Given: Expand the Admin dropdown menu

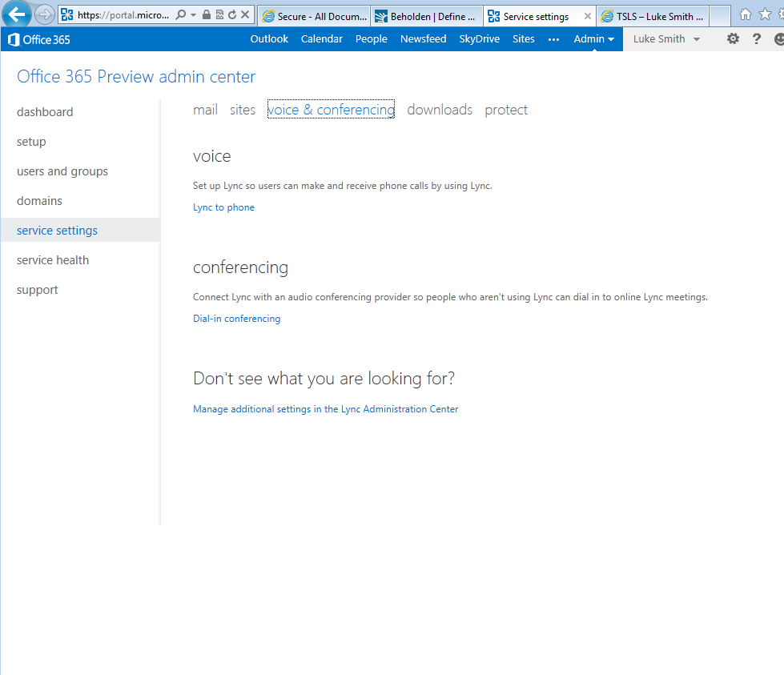Looking at the screenshot, I should pos(593,39).
